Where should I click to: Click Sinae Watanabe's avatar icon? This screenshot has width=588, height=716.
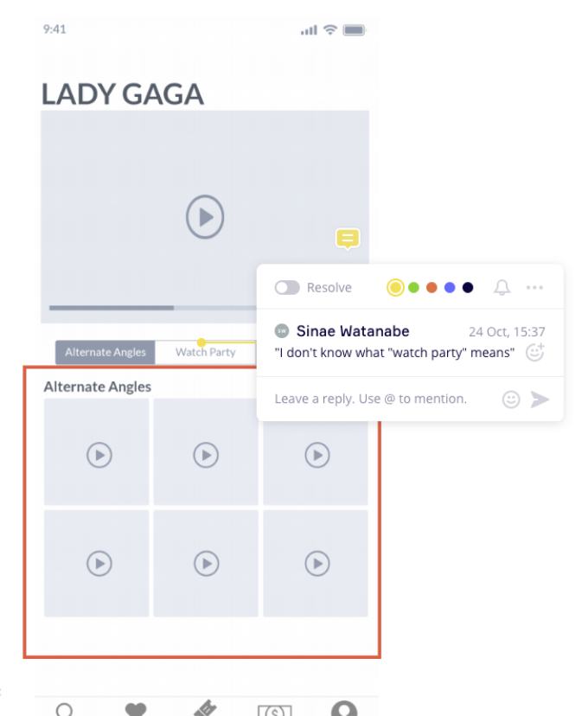pyautogui.click(x=282, y=330)
